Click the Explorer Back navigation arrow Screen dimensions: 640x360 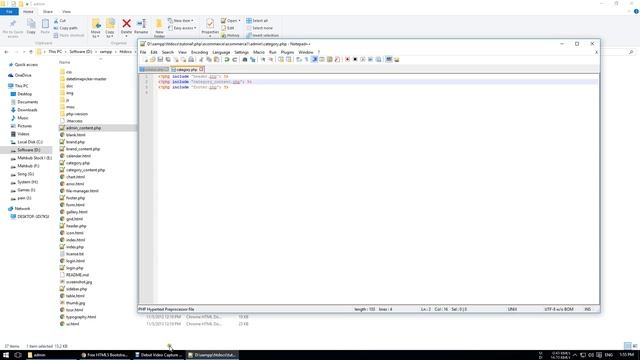[x=6, y=52]
